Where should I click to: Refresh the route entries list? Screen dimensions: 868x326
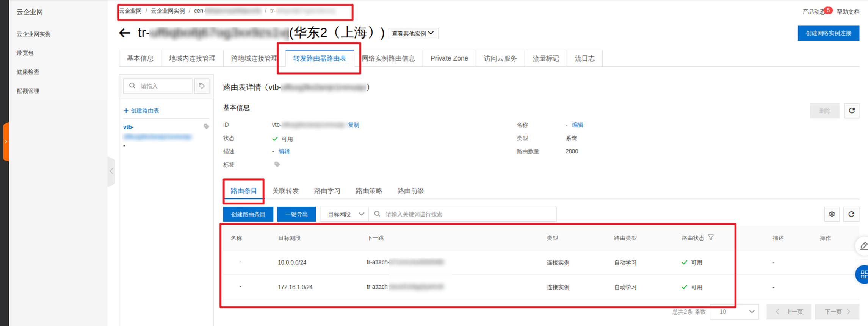851,214
